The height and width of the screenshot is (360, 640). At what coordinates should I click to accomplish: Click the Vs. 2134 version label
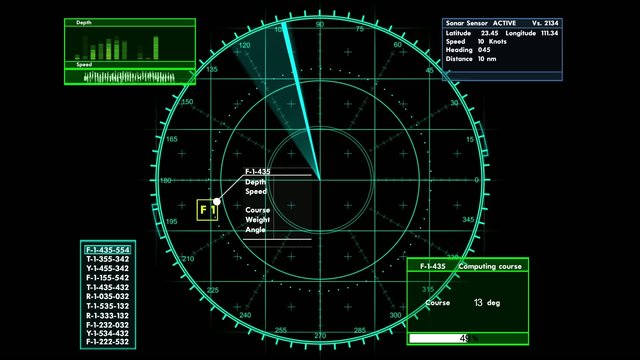(x=545, y=23)
